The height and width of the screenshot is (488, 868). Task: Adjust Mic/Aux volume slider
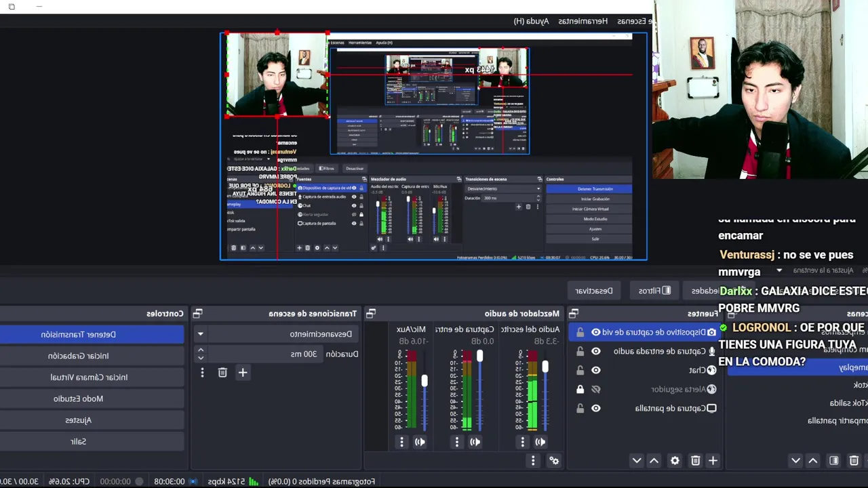click(425, 381)
